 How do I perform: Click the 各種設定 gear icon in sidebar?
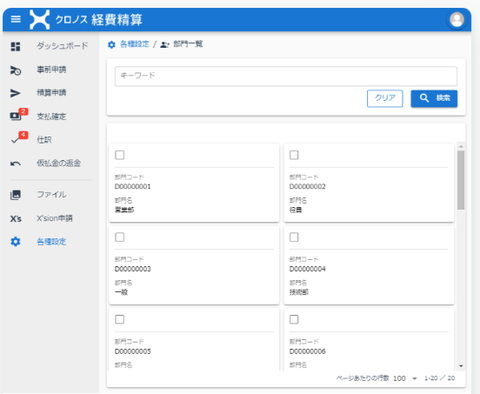(x=15, y=242)
